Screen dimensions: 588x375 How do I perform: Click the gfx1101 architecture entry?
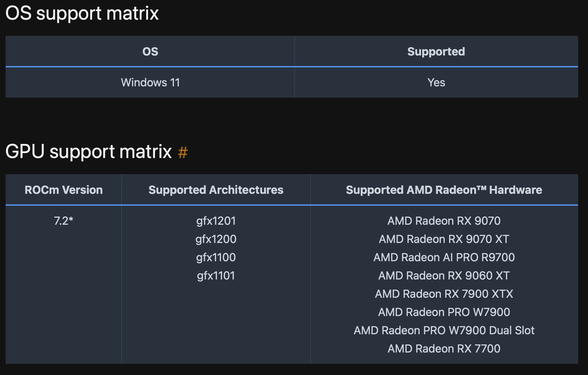coord(216,276)
